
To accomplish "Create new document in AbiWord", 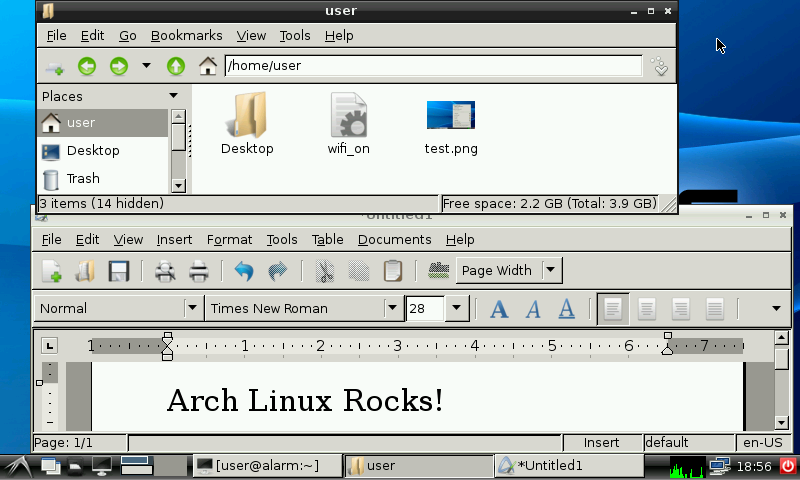I will tap(52, 271).
